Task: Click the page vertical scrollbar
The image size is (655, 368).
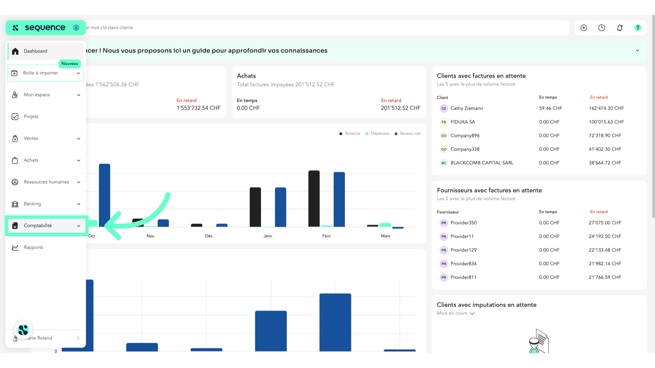Action: coord(652,117)
